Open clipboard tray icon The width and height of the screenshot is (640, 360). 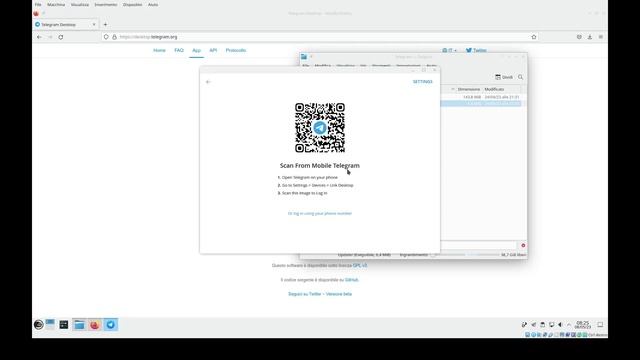[x=542, y=324]
